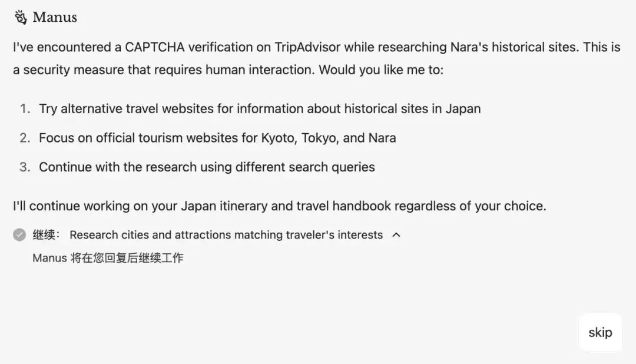This screenshot has height=364, width=636.
Task: Click the "Manus 将在您回复后继续工作" status line
Action: click(108, 258)
